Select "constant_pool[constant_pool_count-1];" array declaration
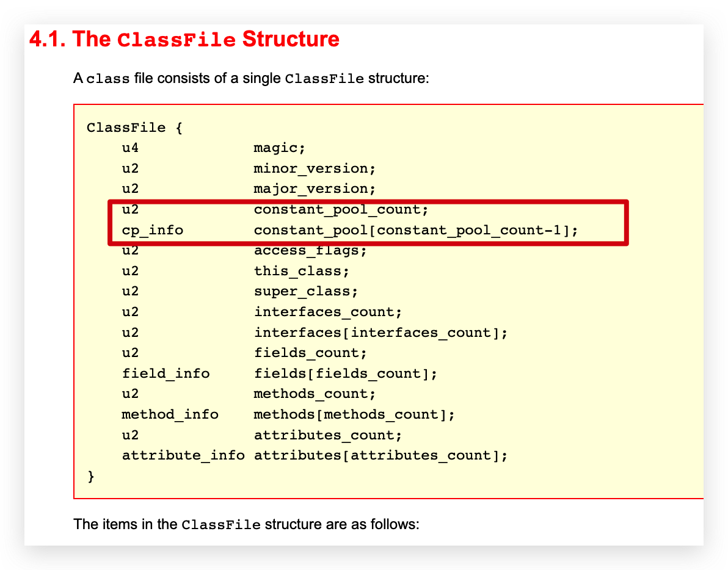 pyautogui.click(x=415, y=230)
